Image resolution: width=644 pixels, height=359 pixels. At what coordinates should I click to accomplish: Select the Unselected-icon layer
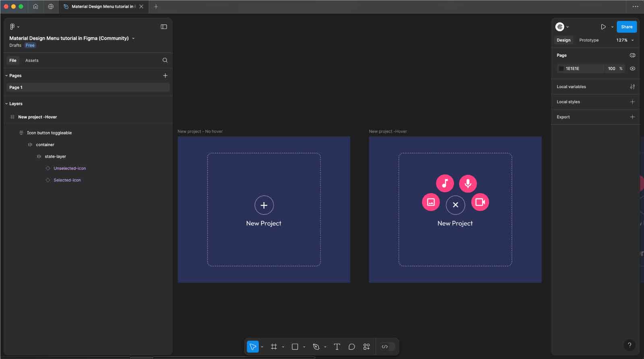click(70, 168)
